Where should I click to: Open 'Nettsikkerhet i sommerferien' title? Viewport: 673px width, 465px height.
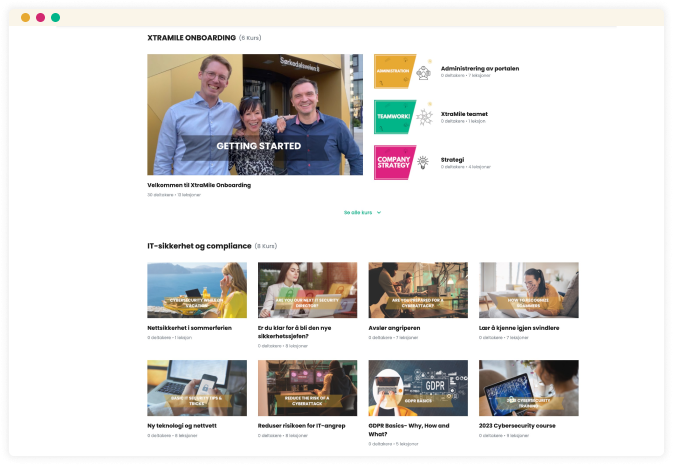pos(189,328)
